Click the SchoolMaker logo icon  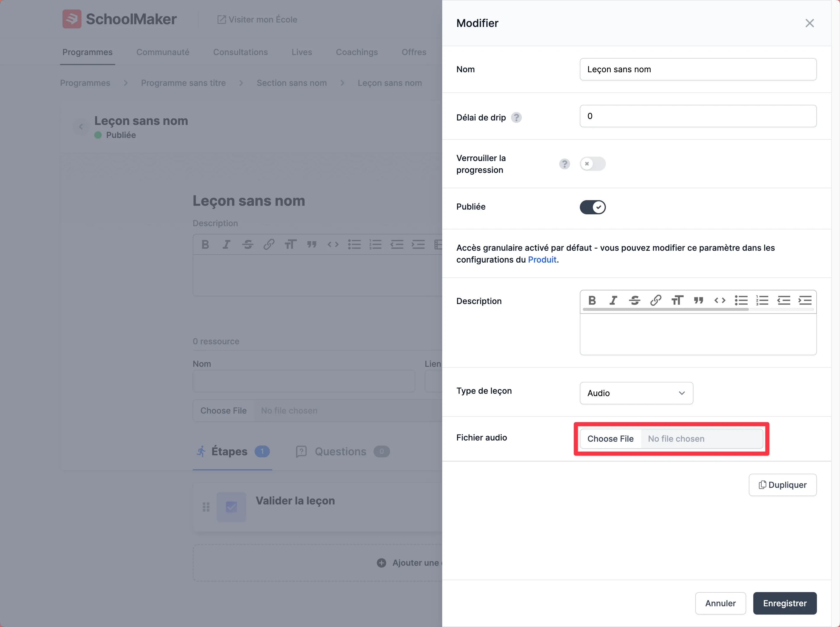tap(72, 19)
